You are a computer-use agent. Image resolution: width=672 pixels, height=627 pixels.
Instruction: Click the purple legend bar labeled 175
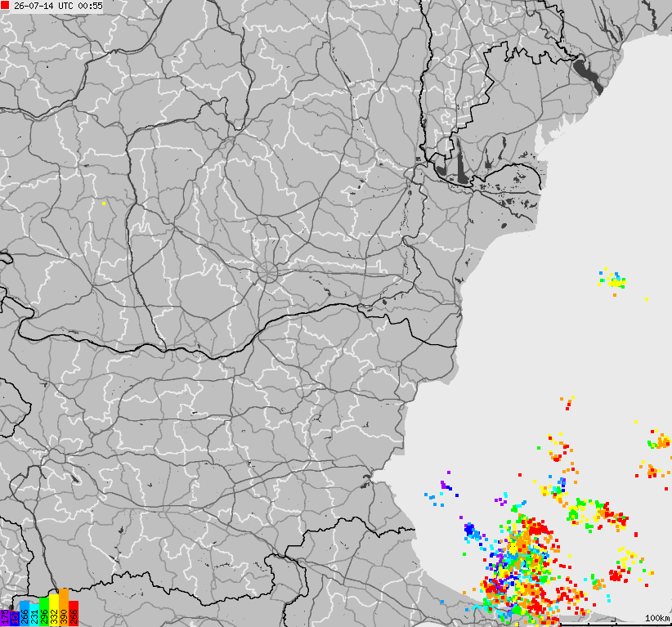pos(5,617)
